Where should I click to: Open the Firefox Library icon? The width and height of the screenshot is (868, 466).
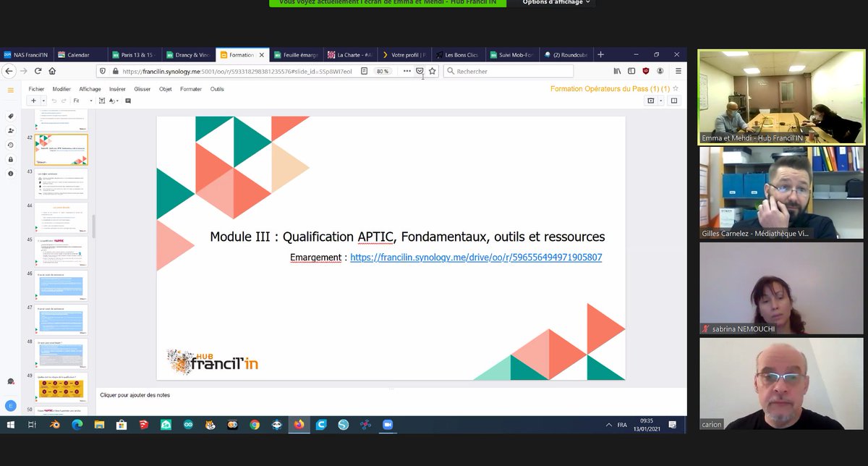[x=617, y=71]
